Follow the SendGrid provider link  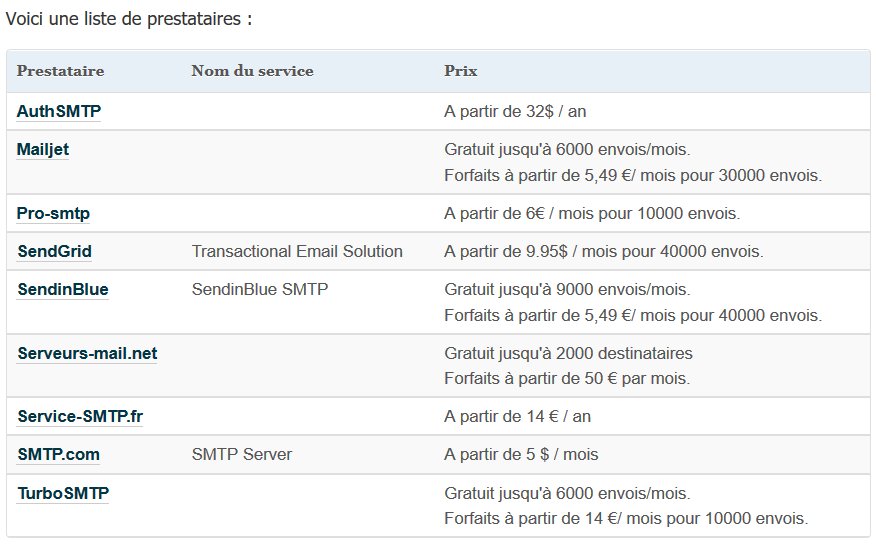55,251
